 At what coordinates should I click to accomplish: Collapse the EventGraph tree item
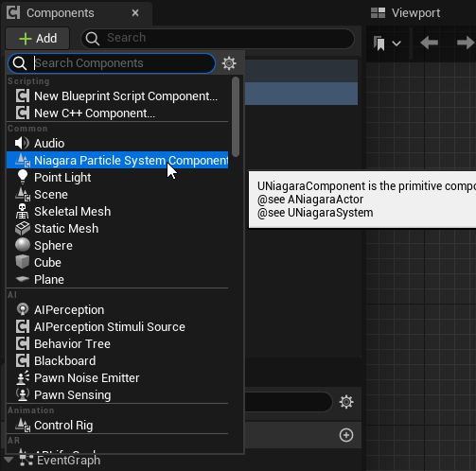pyautogui.click(x=9, y=460)
